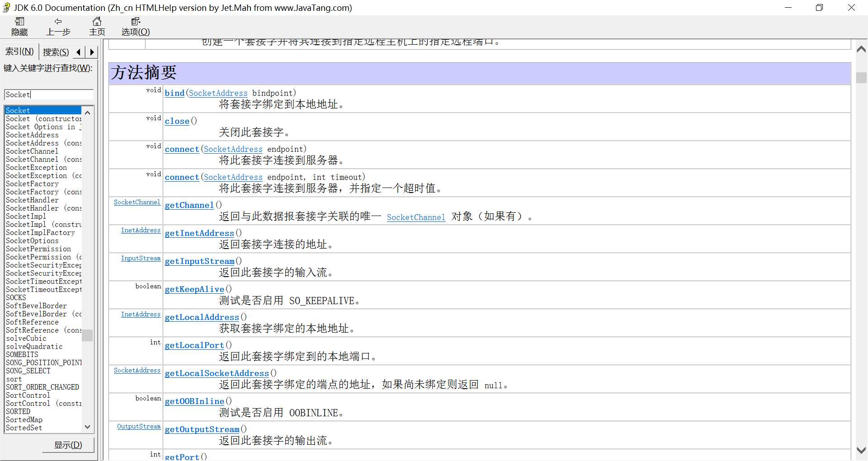The width and height of the screenshot is (868, 461).
Task: Open the connect with timeout method link
Action: coord(182,177)
